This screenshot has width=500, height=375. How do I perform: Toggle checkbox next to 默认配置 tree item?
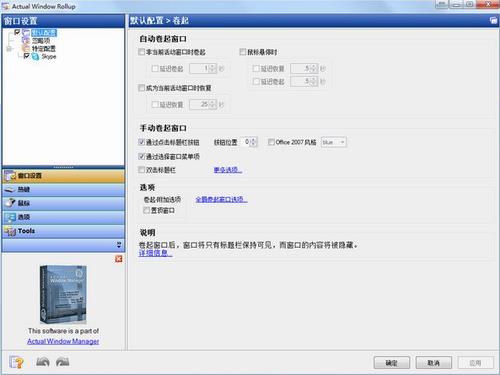[x=17, y=32]
